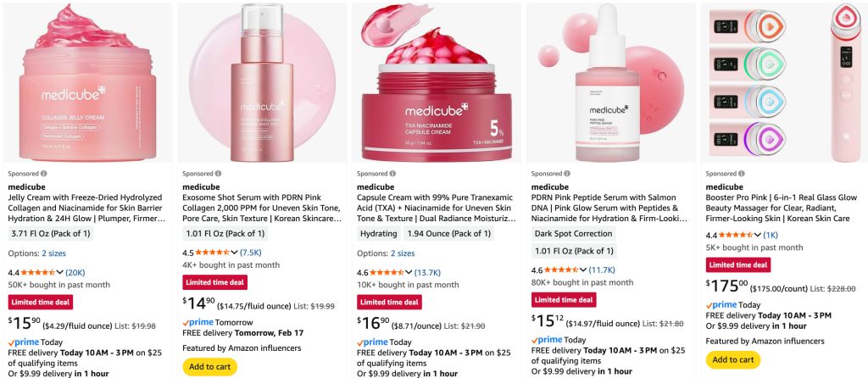The height and width of the screenshot is (378, 868).
Task: Click the 4.6 stars of PDRN Pink Peptide Serum
Action: [561, 270]
